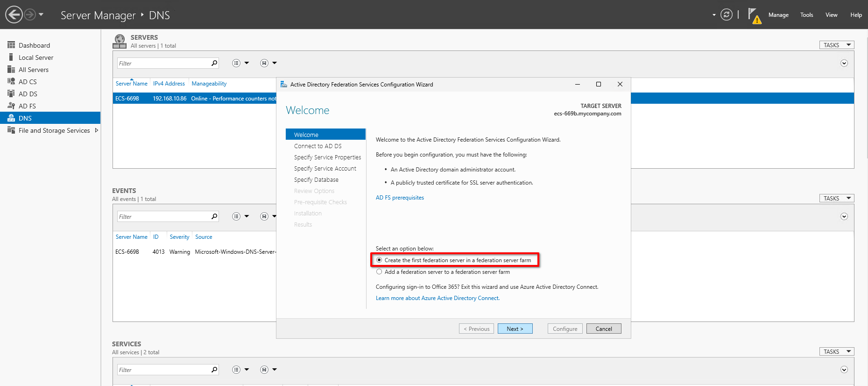Expand File and Storage Services arrow
868x386 pixels.
[97, 130]
